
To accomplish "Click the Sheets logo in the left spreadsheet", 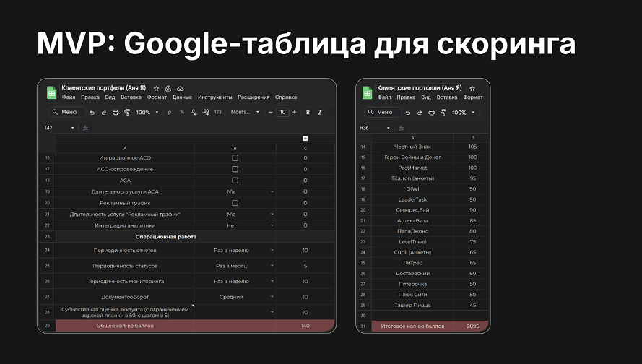I will tap(51, 92).
